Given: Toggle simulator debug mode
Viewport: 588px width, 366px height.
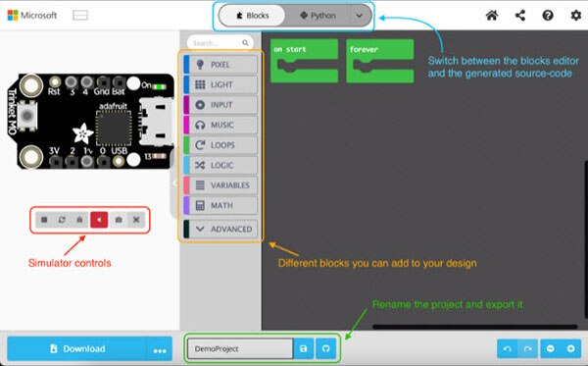Looking at the screenshot, I should [x=79, y=220].
